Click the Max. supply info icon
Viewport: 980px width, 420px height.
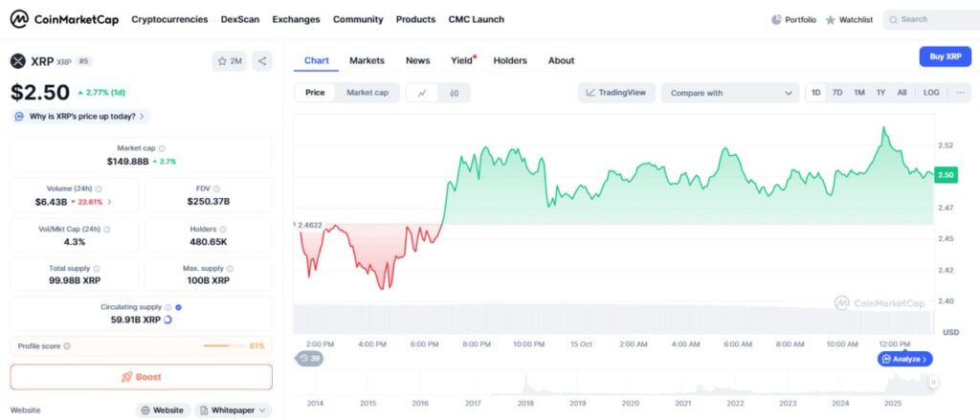[230, 269]
